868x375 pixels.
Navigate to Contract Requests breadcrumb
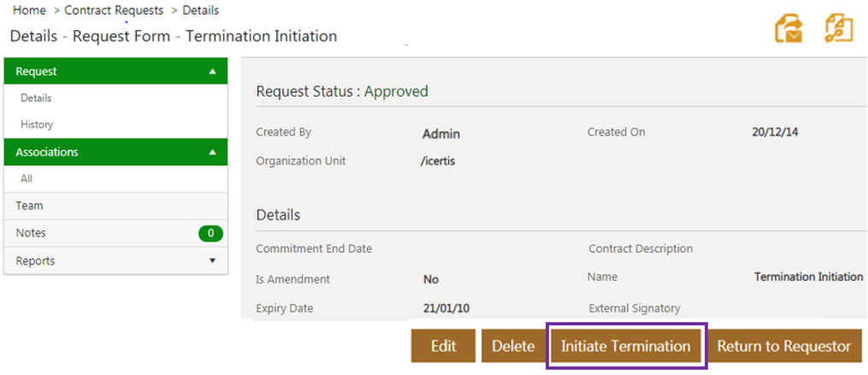[113, 10]
